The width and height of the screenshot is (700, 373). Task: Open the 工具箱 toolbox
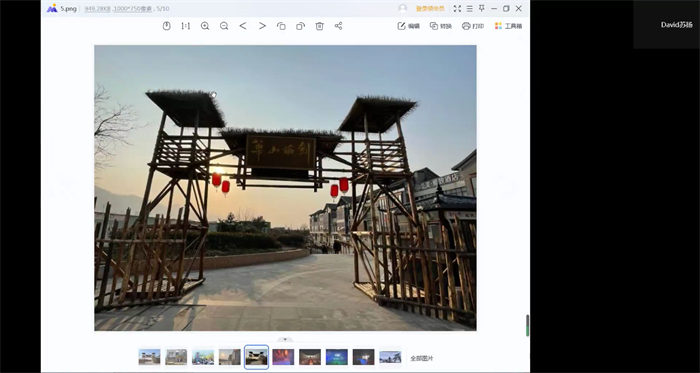click(x=508, y=26)
